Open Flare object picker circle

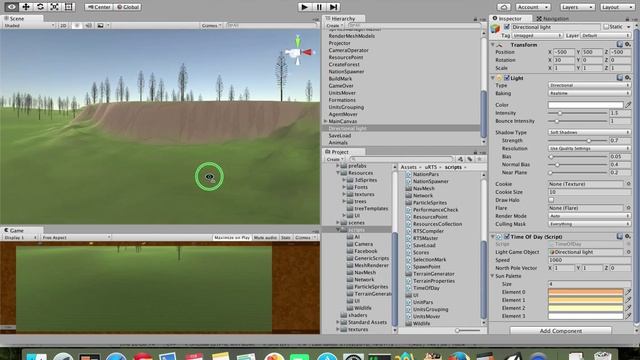(628, 208)
